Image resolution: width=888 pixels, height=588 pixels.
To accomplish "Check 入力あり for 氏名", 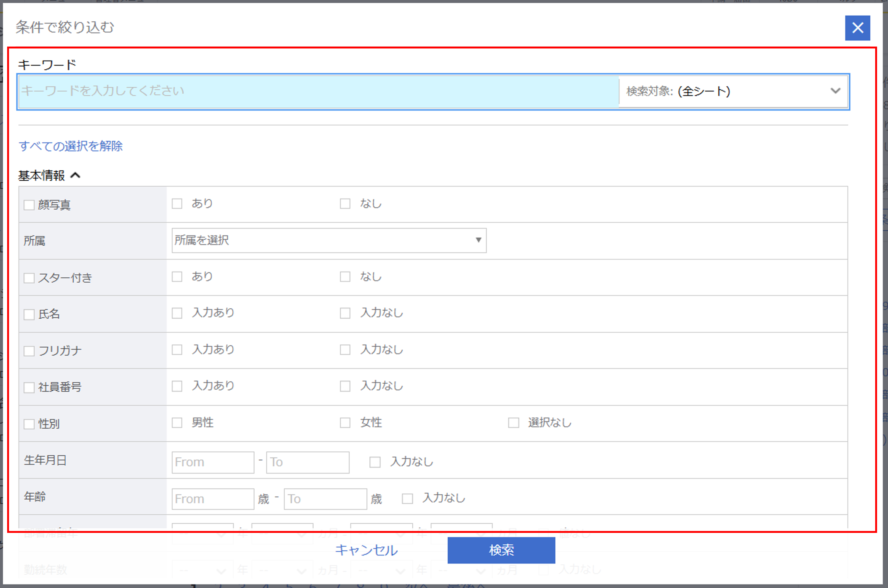I will click(x=177, y=313).
